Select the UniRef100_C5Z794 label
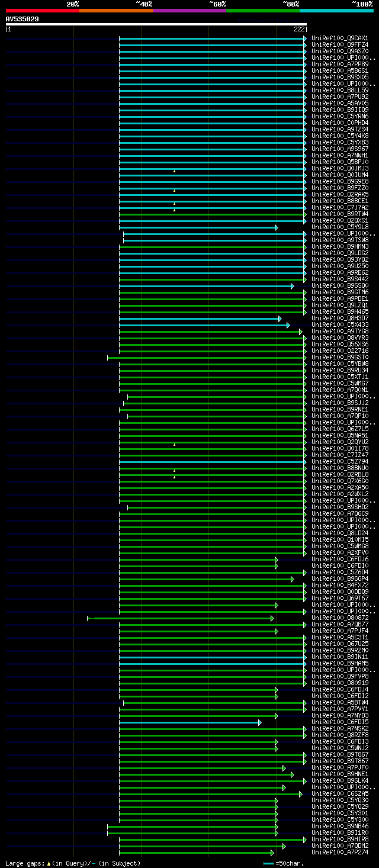Viewport: 379px width, 868px height. coord(340,461)
